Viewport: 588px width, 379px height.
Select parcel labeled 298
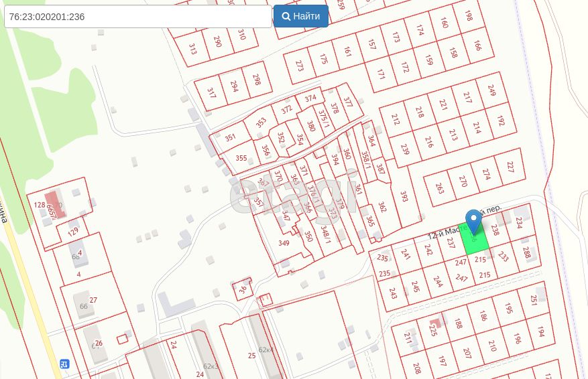click(257, 80)
